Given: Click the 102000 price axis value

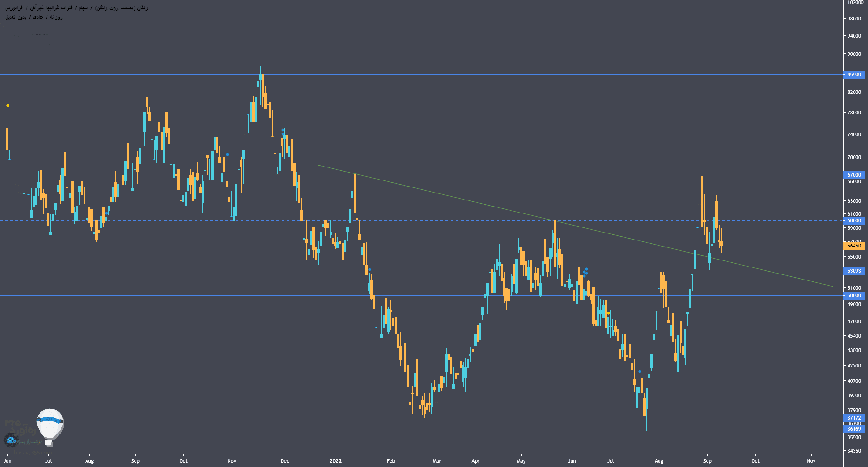Looking at the screenshot, I should (855, 2).
